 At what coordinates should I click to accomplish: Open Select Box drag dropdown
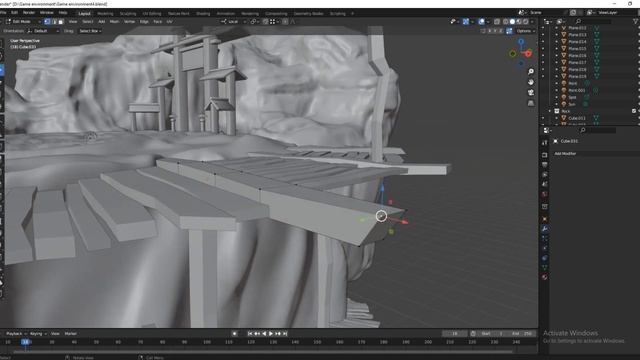click(x=90, y=31)
